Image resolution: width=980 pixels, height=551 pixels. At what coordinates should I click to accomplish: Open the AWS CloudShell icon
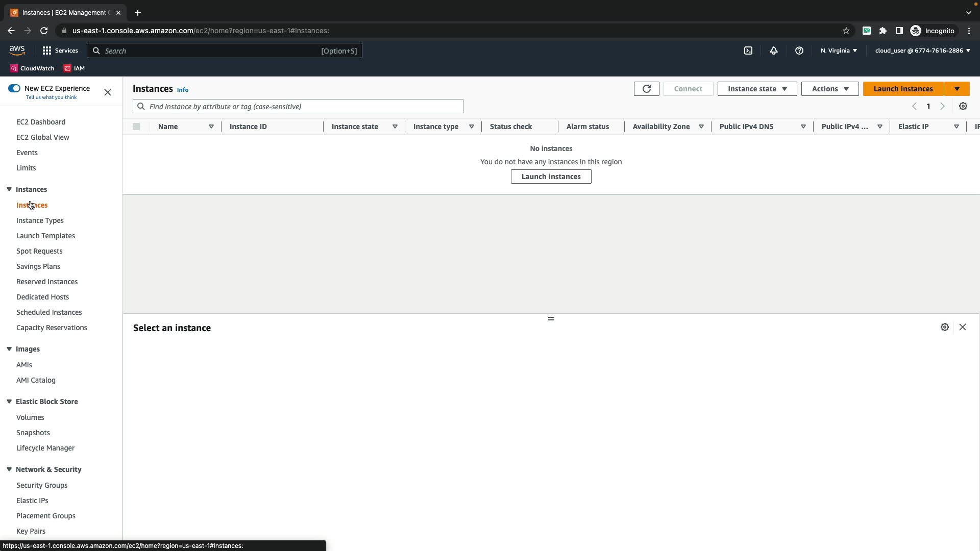pyautogui.click(x=748, y=51)
